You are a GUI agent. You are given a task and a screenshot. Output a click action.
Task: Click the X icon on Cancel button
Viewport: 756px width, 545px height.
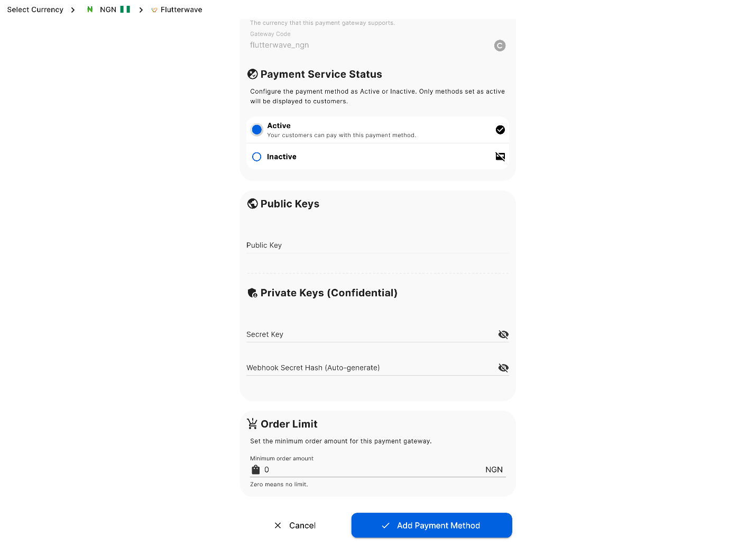tap(278, 525)
